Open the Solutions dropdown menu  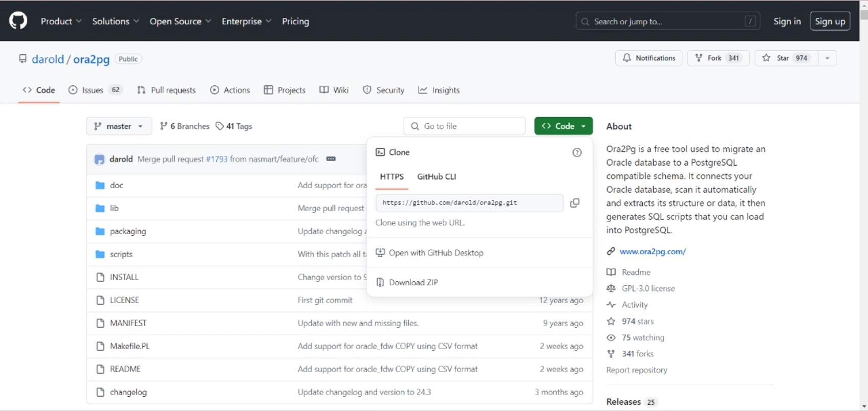click(116, 21)
